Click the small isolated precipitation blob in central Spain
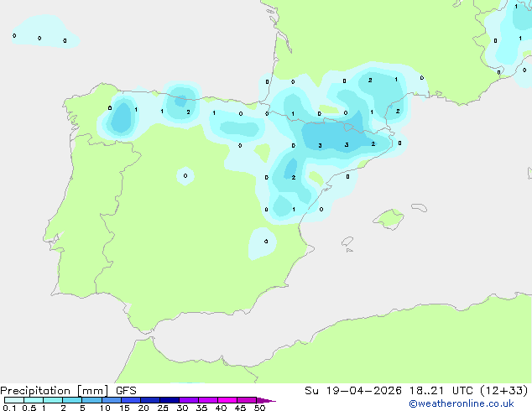 pyautogui.click(x=185, y=175)
